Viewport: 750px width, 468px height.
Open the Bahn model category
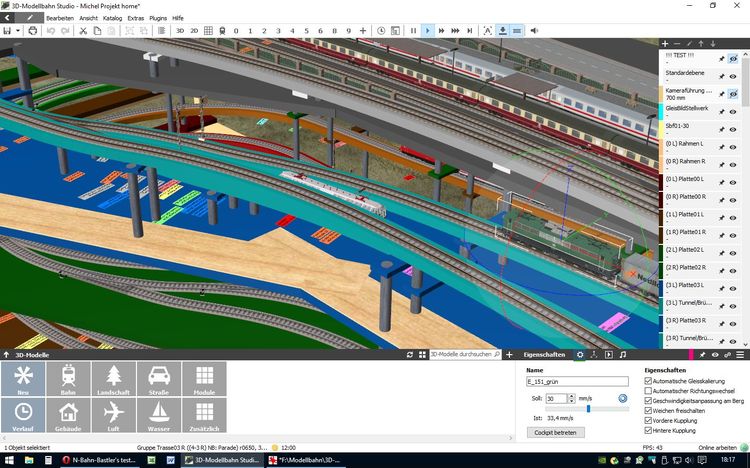68,381
